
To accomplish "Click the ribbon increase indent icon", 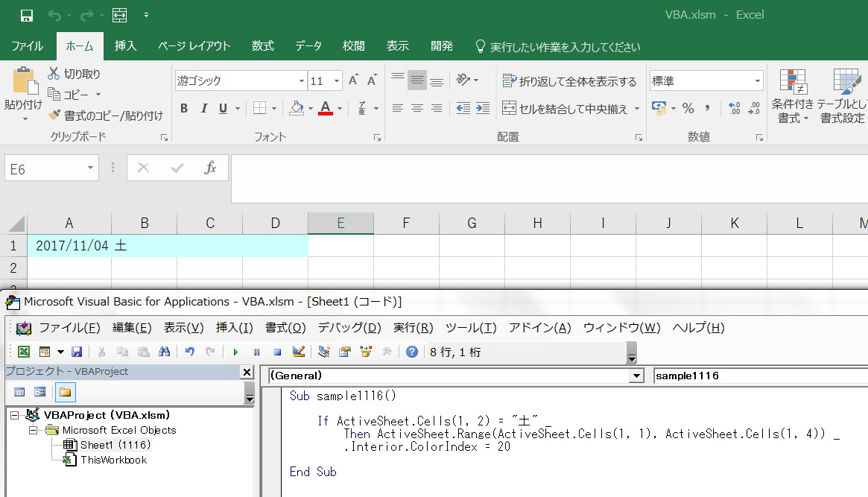I will (482, 108).
